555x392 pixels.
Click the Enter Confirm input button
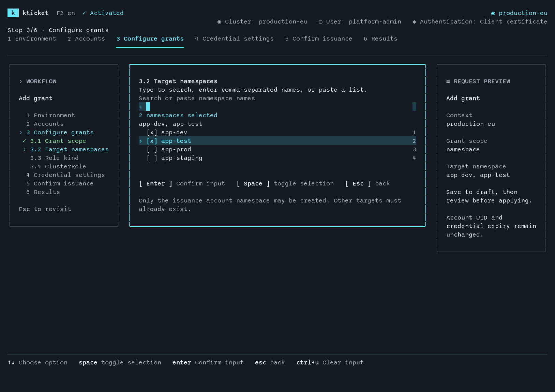point(182,183)
